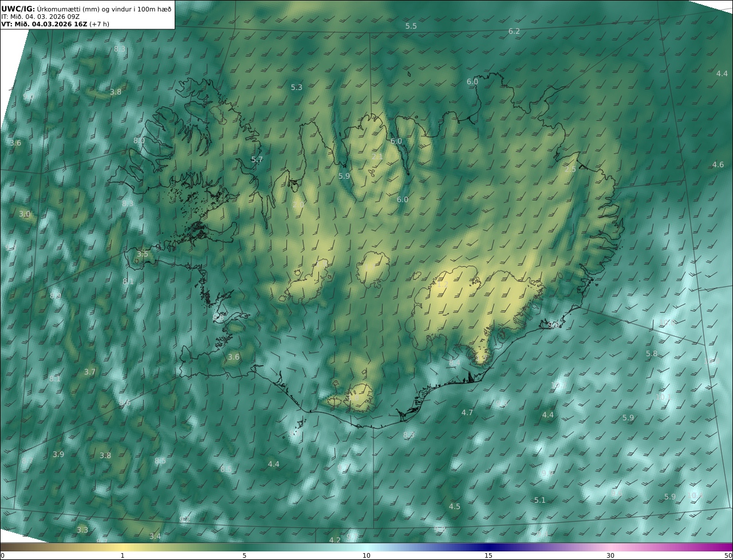Click the precipitation value 4.2
Image resolution: width=733 pixels, height=560 pixels.
(335, 540)
